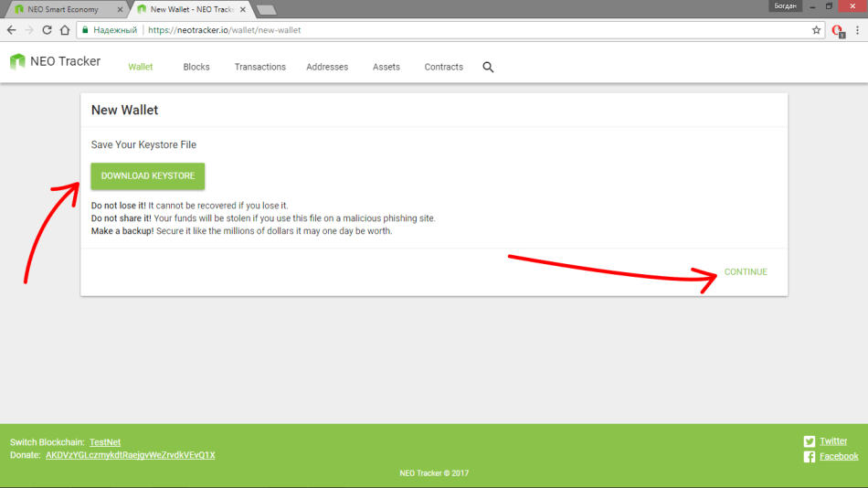Click the Богдан profile button
The width and height of the screenshot is (868, 488).
click(785, 6)
